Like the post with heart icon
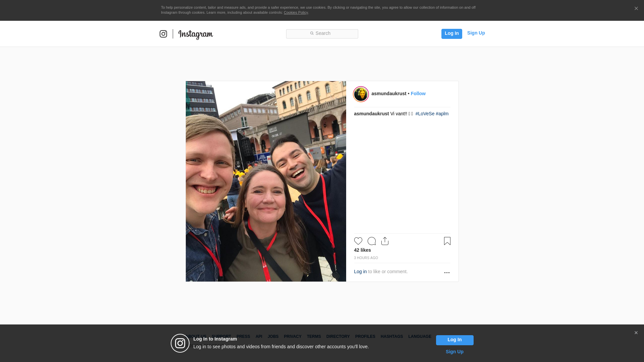 (x=358, y=241)
